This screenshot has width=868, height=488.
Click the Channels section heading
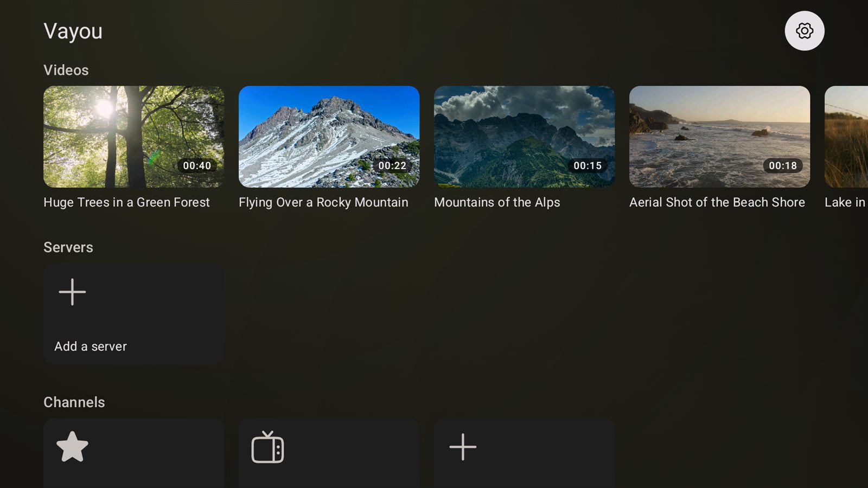coord(74,402)
